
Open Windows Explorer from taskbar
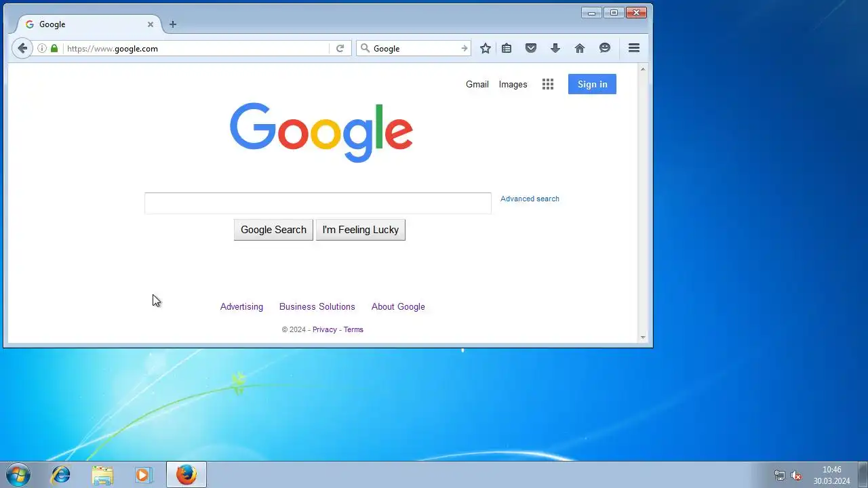click(x=102, y=474)
